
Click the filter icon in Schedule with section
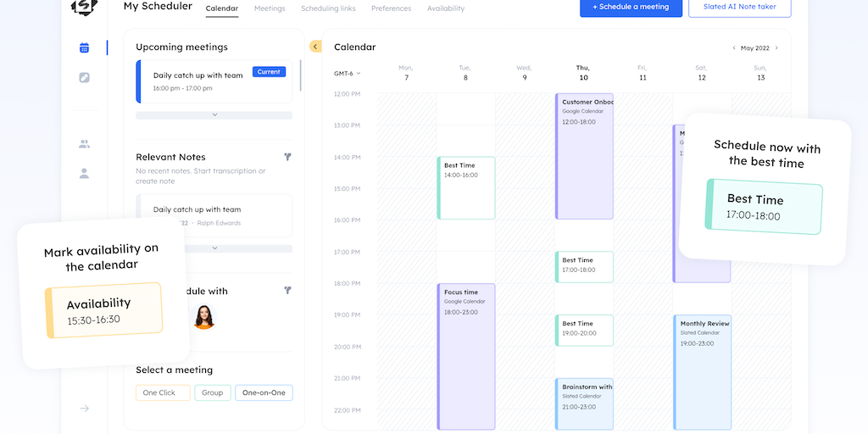point(287,291)
